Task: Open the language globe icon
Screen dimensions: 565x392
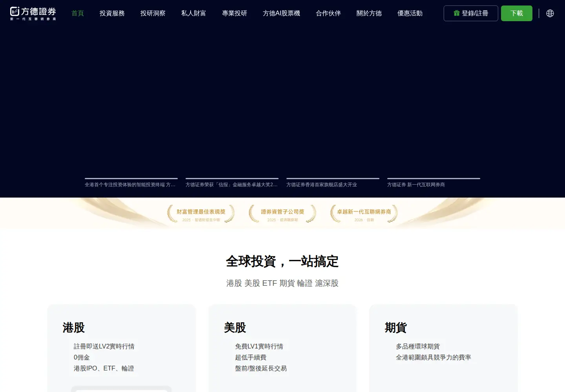Action: (x=550, y=13)
